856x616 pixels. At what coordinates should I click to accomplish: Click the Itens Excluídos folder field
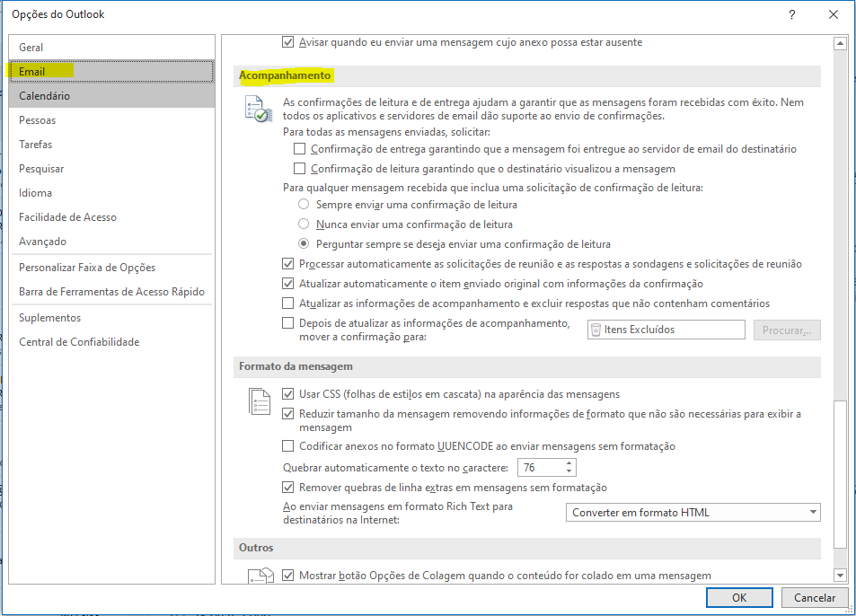pos(666,330)
